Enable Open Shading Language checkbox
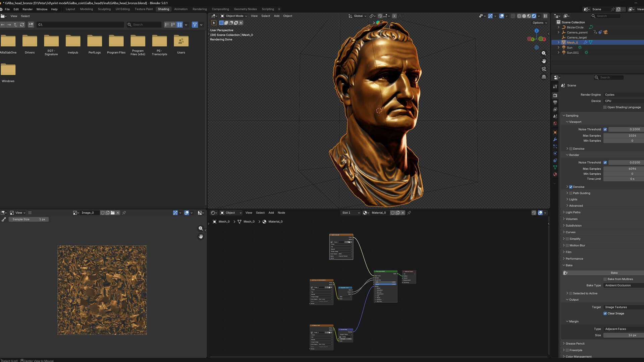This screenshot has width=644, height=362. coord(605,107)
